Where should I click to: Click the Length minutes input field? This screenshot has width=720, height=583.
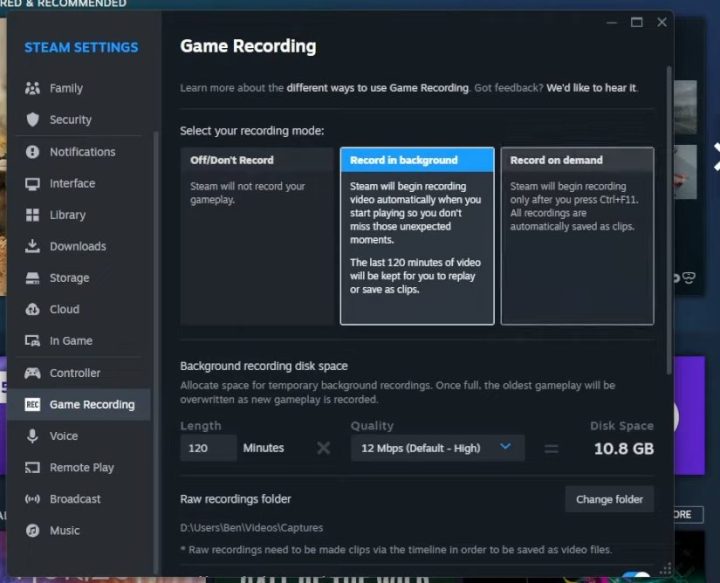tap(208, 448)
